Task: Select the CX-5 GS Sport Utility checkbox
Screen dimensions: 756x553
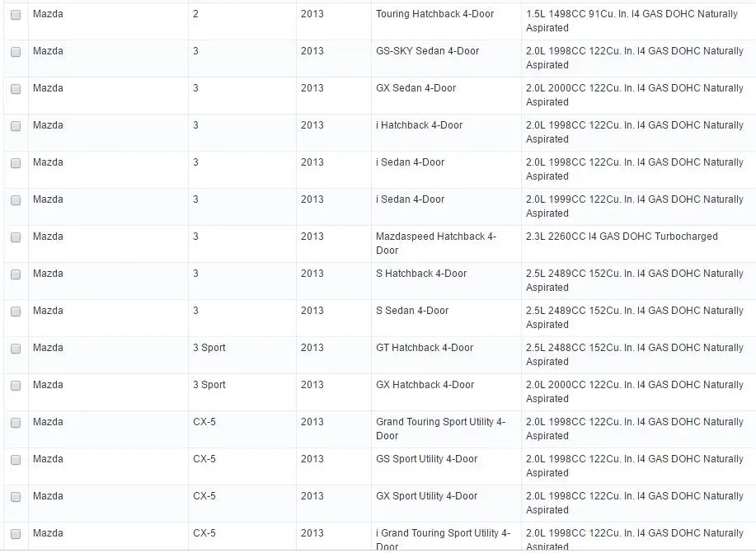Action: pos(16,461)
